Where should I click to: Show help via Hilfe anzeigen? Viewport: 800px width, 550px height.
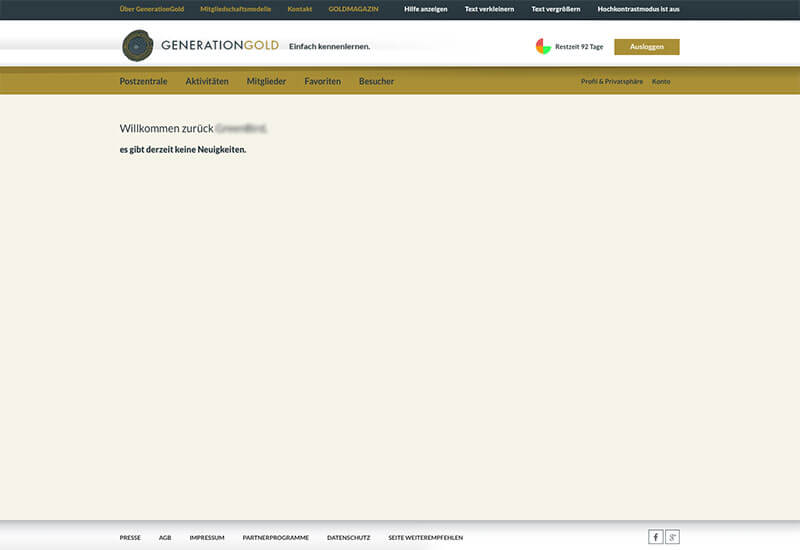coord(425,9)
